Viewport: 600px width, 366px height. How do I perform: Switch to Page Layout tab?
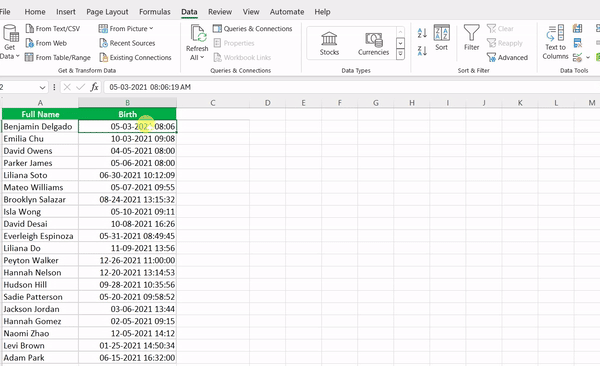pyautogui.click(x=107, y=12)
